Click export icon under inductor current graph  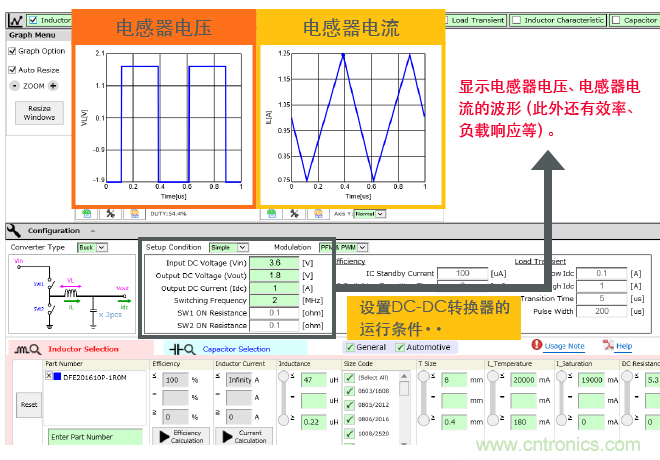[x=271, y=213]
